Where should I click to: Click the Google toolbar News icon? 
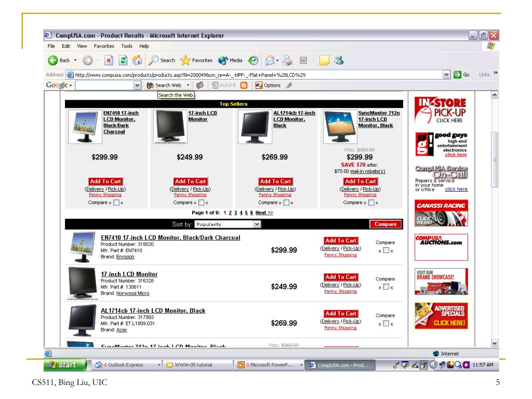click(x=200, y=85)
